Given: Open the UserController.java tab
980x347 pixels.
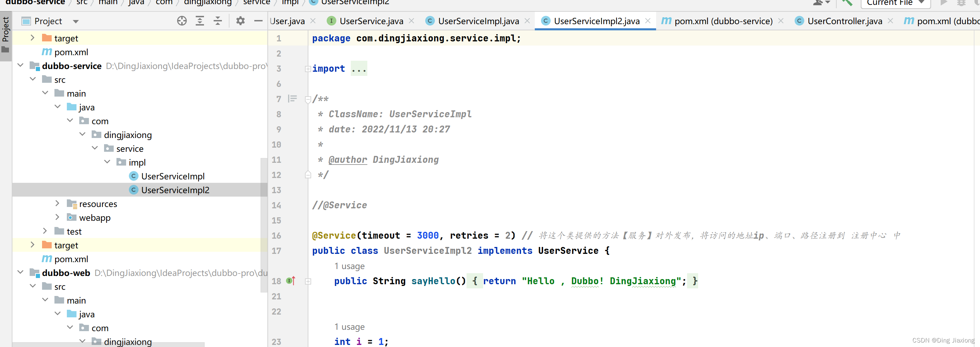Looking at the screenshot, I should pos(845,21).
